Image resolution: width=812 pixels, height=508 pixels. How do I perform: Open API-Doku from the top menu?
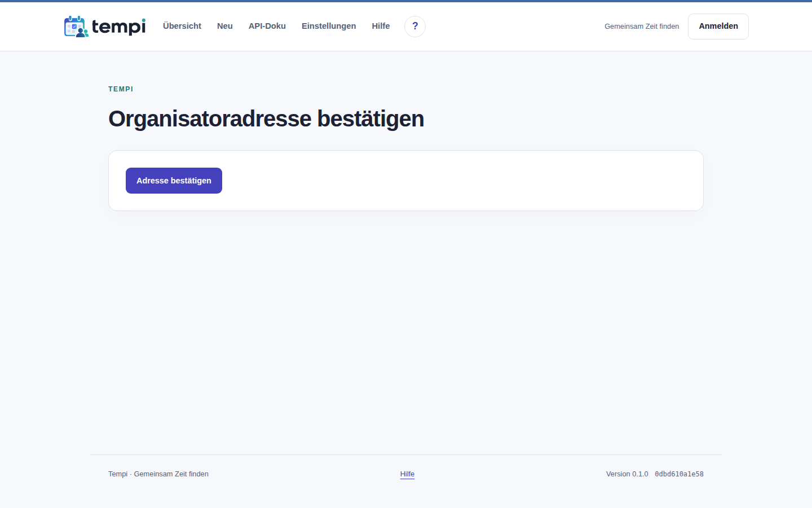tap(267, 26)
